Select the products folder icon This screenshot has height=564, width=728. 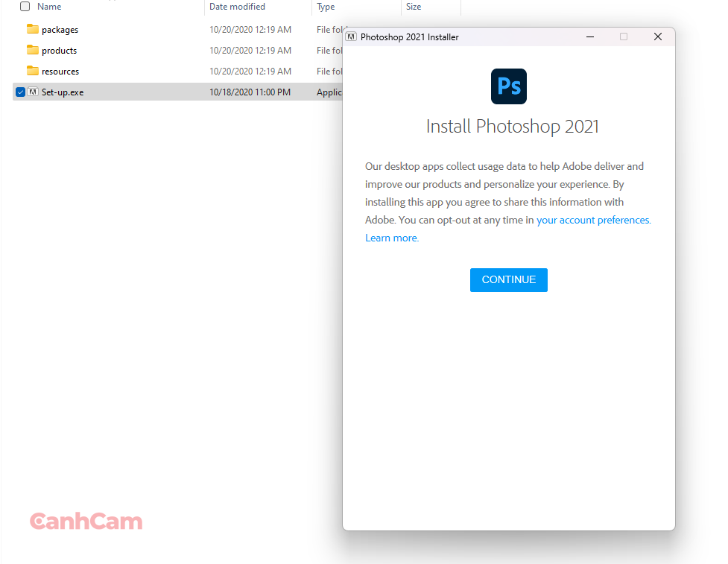click(x=32, y=50)
